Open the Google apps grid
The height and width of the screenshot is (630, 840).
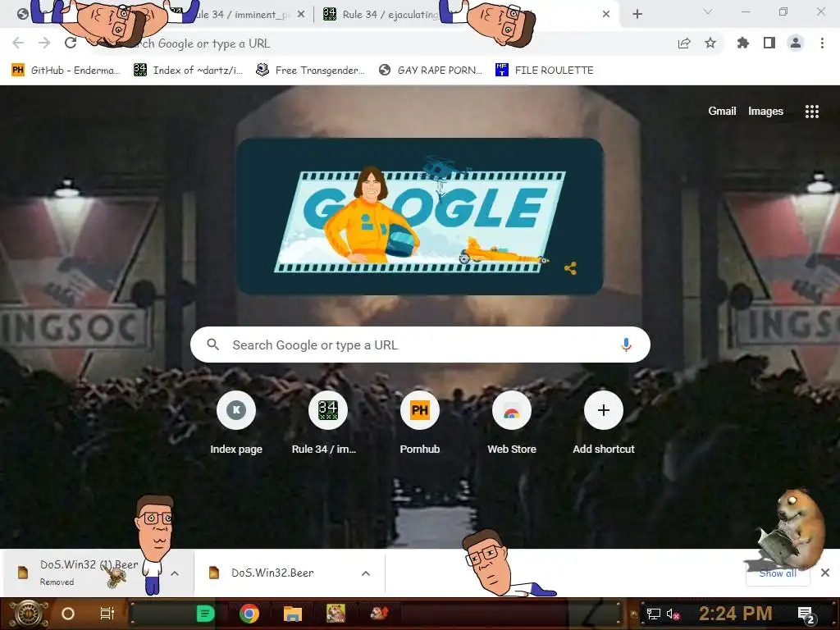tap(811, 111)
